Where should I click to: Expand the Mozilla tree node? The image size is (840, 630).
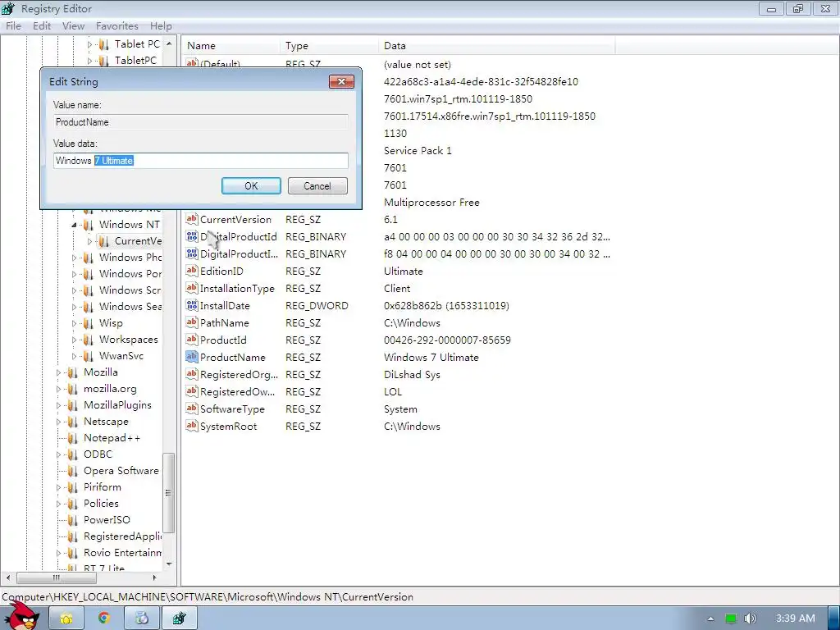point(58,372)
